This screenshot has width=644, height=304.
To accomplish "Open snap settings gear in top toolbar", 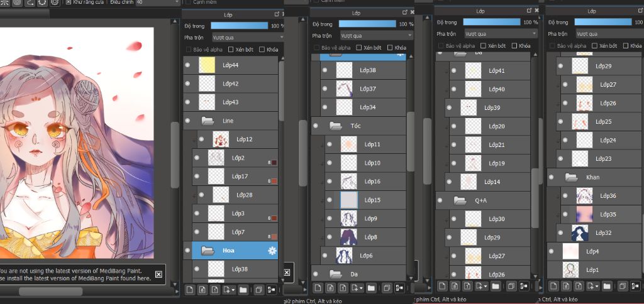I will (x=55, y=2).
